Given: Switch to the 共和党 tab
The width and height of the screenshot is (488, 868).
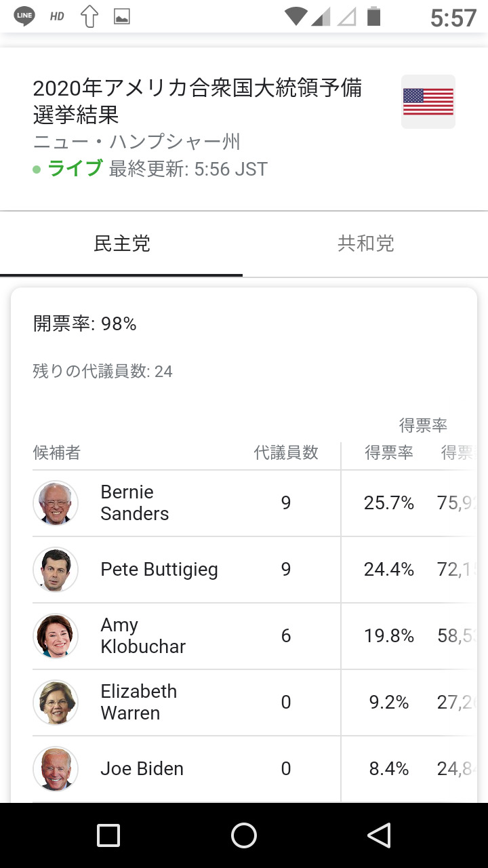Looking at the screenshot, I should (366, 243).
